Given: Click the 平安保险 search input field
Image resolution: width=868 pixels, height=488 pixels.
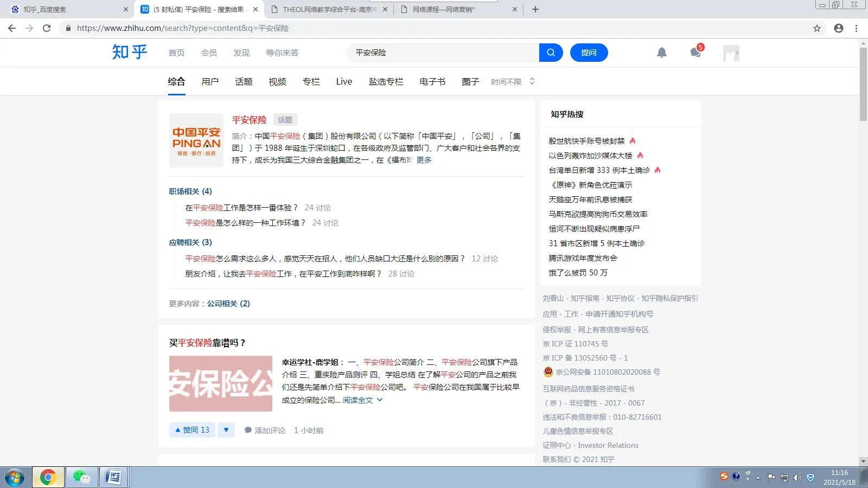Looking at the screenshot, I should [443, 53].
